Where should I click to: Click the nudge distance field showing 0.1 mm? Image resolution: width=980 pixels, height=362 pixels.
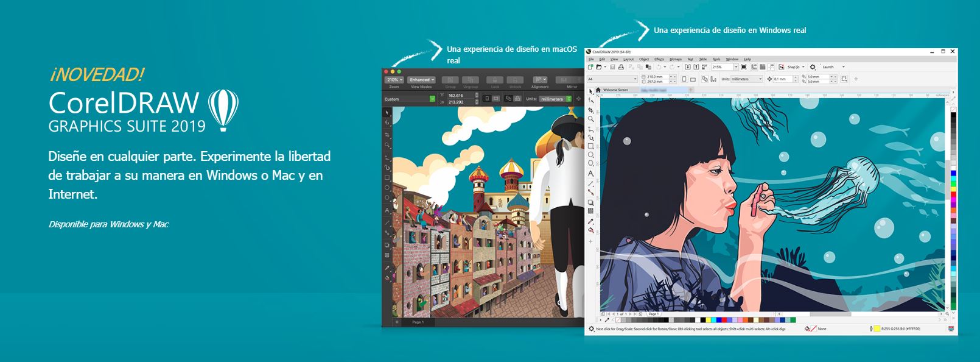pos(782,79)
